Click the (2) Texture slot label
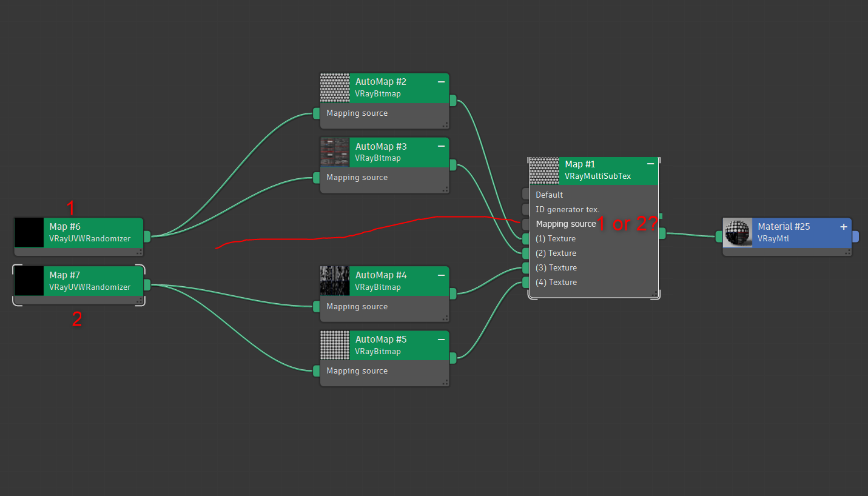This screenshot has height=496, width=868. [x=556, y=253]
